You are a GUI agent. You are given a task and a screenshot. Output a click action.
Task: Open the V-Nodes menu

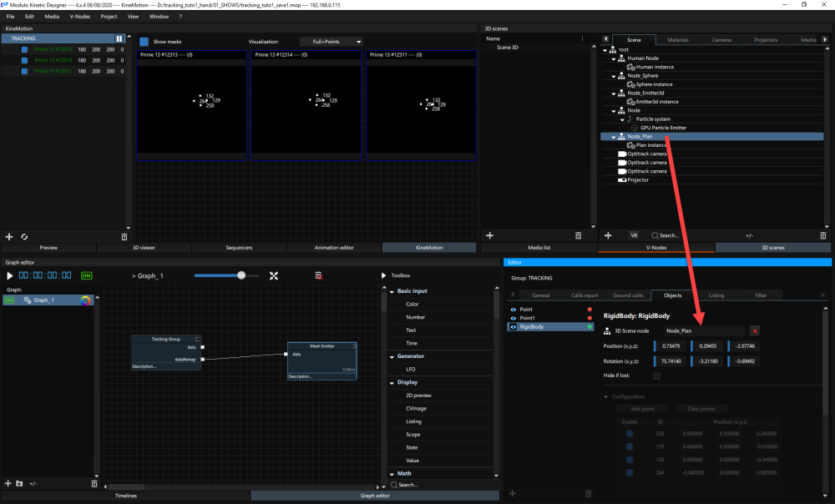point(80,16)
